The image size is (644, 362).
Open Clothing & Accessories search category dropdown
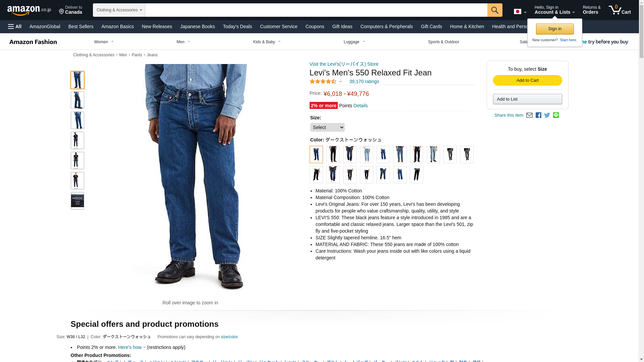pyautogui.click(x=119, y=10)
